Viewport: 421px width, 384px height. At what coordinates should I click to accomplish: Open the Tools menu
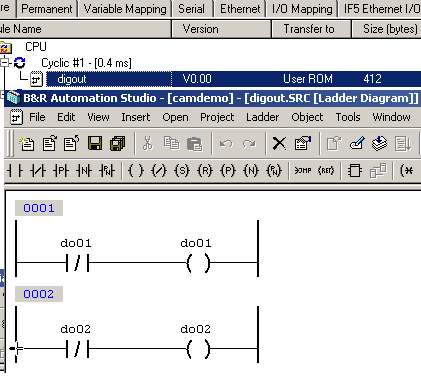point(348,117)
